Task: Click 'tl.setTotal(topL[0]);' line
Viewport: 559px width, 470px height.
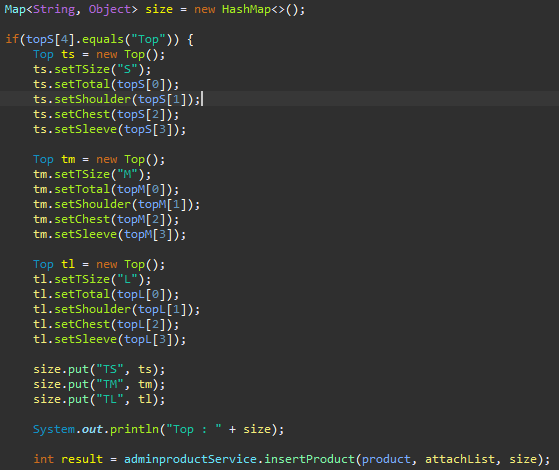Action: [x=106, y=294]
